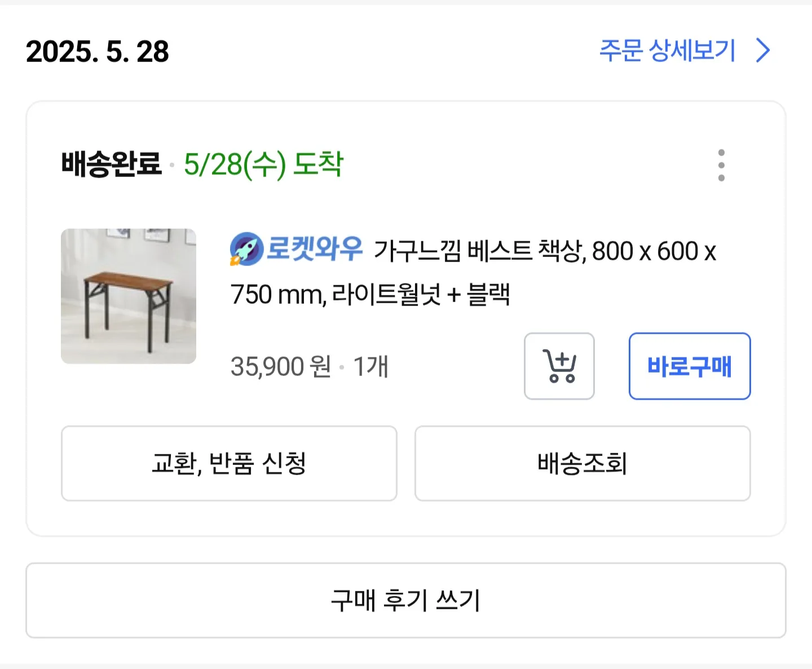Click the 라이트월넛 + 블랙 color option text

(421, 294)
